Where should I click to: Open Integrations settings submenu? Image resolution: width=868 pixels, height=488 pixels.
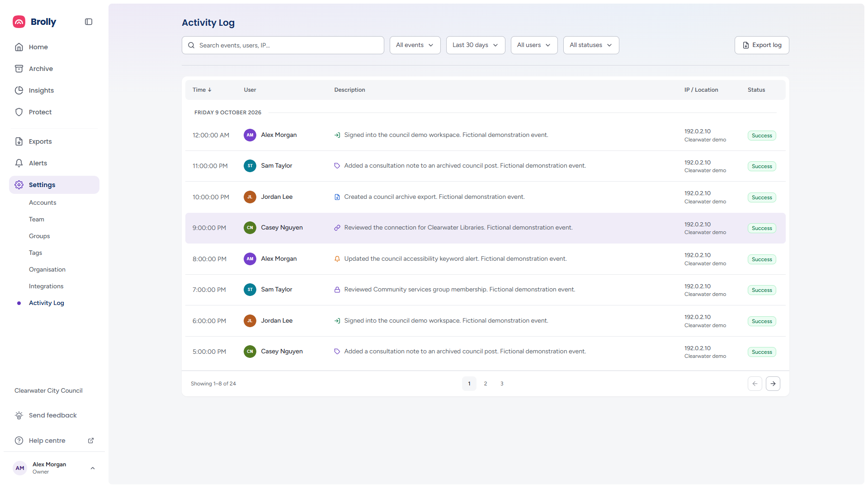46,286
